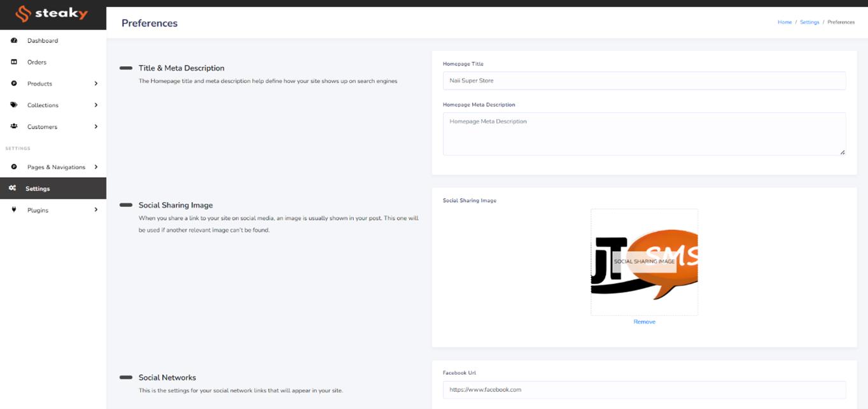Open Pages & Navigations menu item
This screenshot has width=868, height=409.
click(x=56, y=167)
